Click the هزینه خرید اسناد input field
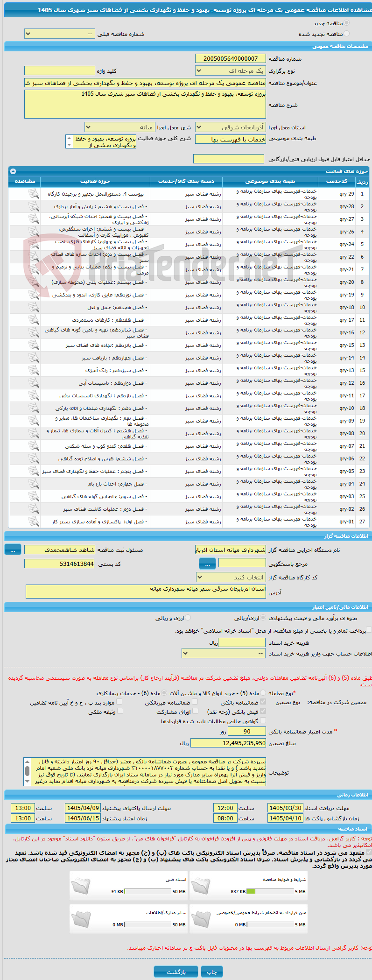 [x=242, y=643]
